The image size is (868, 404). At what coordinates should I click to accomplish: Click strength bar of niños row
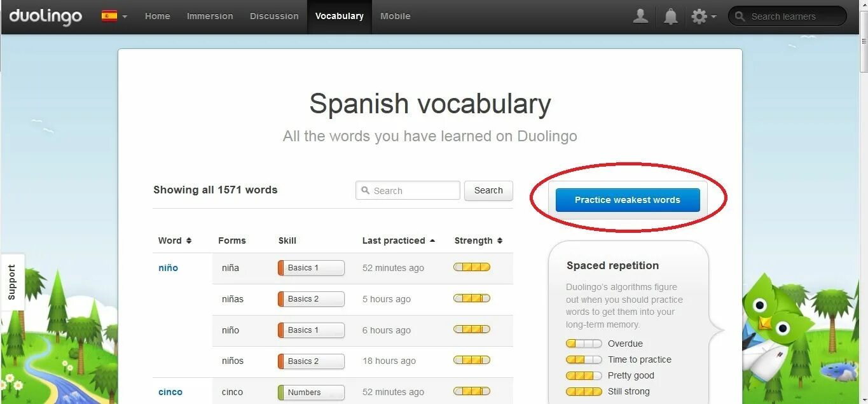472,360
